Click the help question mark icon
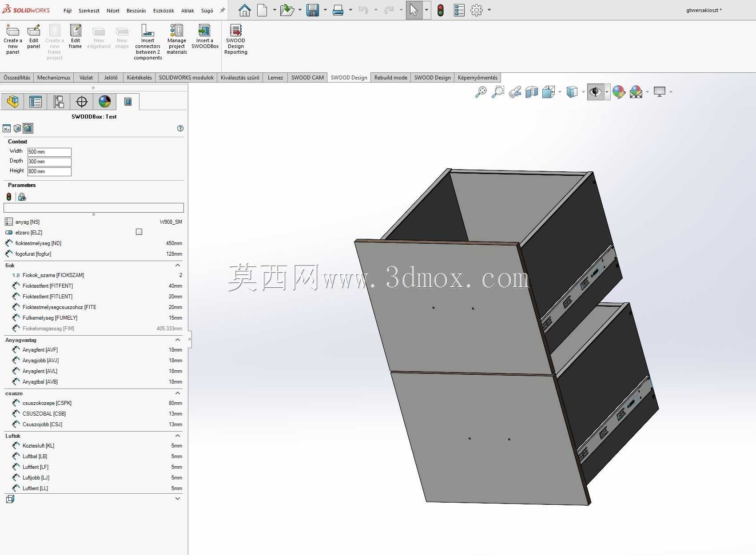Viewport: 756px width, 555px height. tap(180, 128)
